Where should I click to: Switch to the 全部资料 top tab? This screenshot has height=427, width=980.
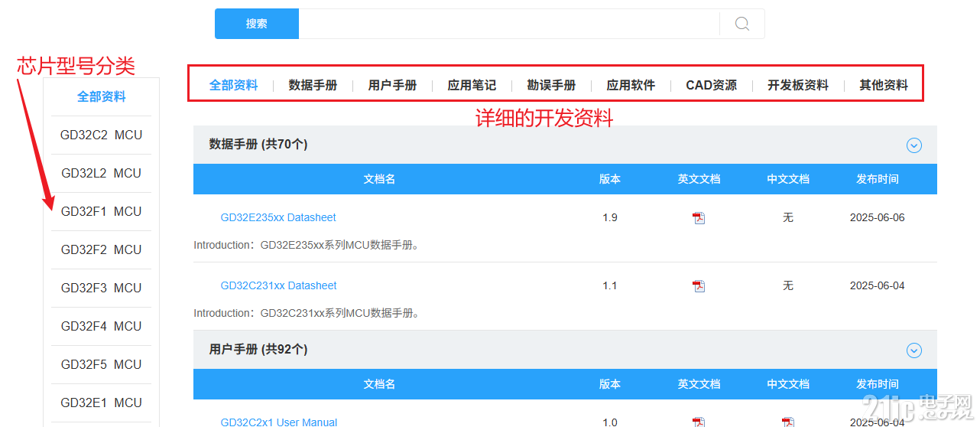234,85
